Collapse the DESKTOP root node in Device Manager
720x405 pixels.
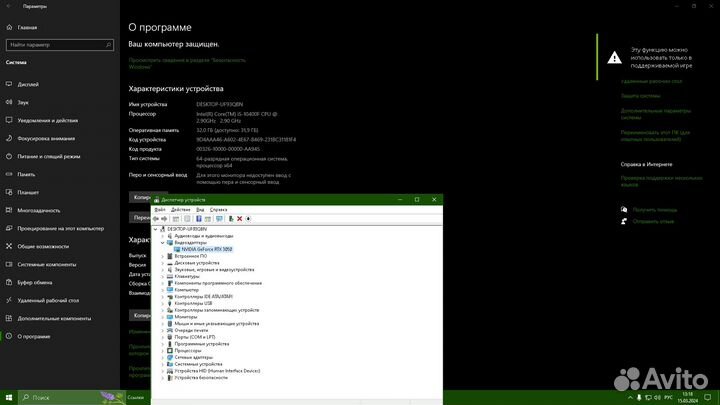156,229
